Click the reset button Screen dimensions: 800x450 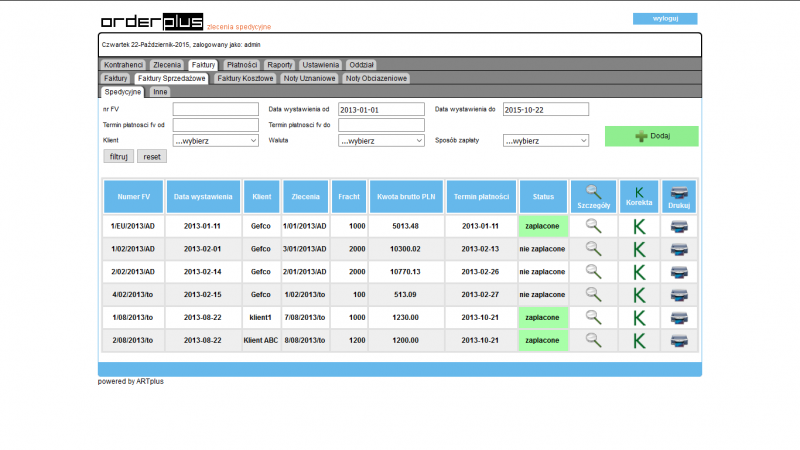(x=152, y=157)
